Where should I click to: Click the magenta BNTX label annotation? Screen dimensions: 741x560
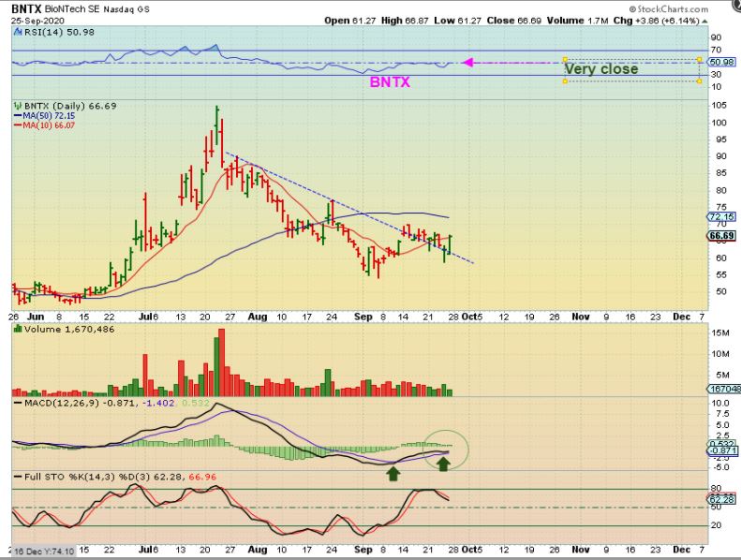coord(390,81)
